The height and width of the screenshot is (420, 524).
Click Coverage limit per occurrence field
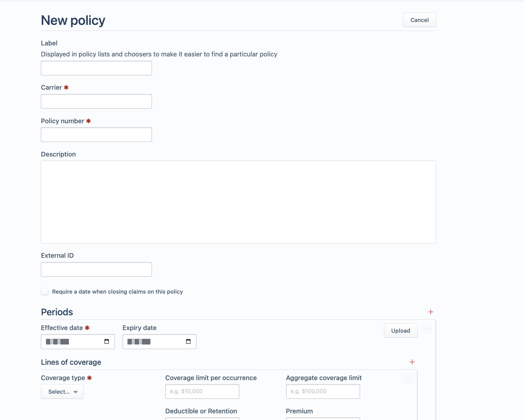click(x=202, y=391)
